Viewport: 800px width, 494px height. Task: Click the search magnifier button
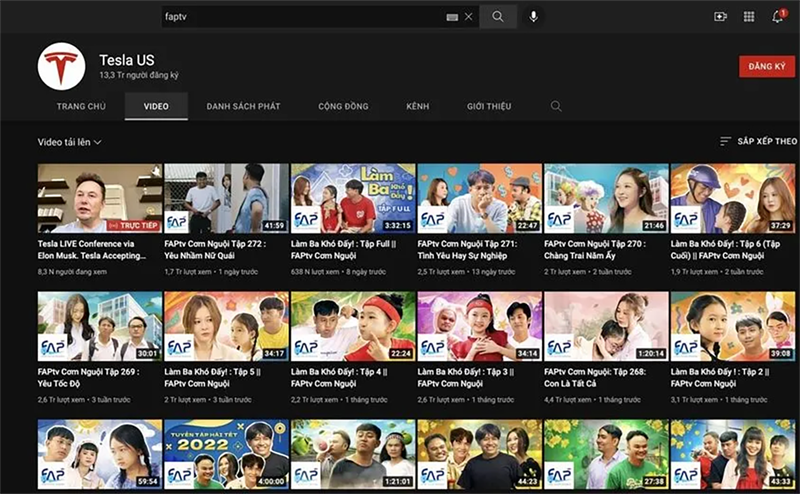pos(498,17)
